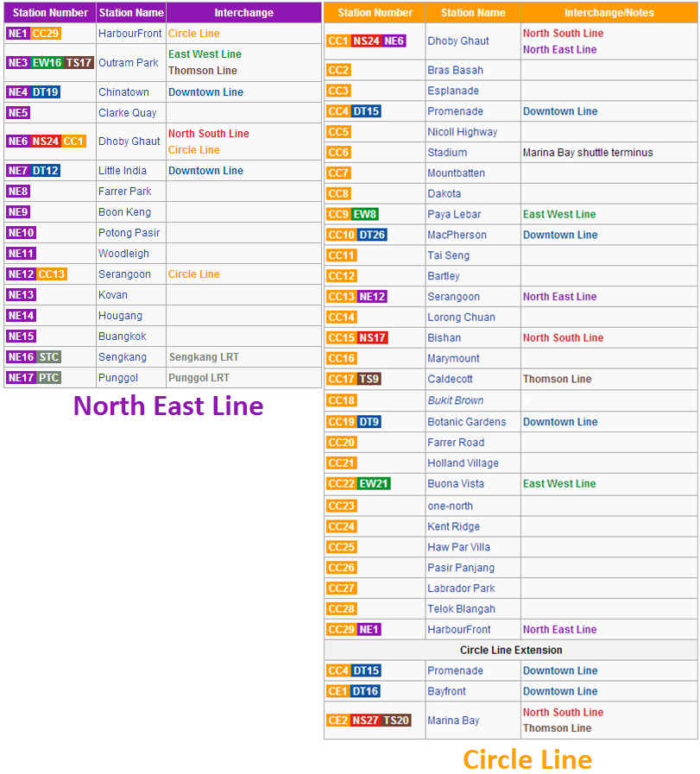Viewport: 700px width, 774px height.
Task: Open the Clarke Quay station link
Action: click(x=128, y=113)
